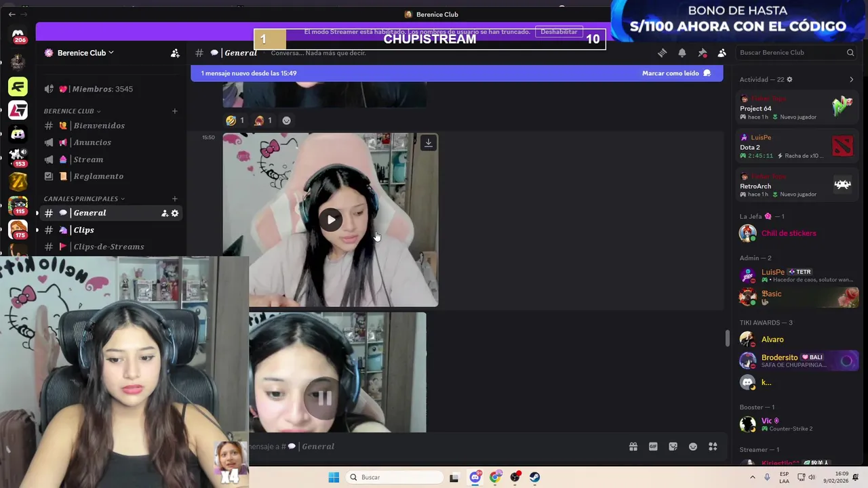This screenshot has height=488, width=868.
Task: Collapse the BERENICE CLUB category
Action: tap(72, 111)
